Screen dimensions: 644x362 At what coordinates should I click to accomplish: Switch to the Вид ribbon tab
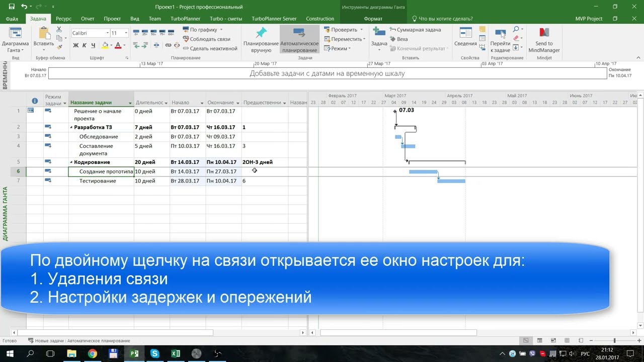[x=135, y=19]
